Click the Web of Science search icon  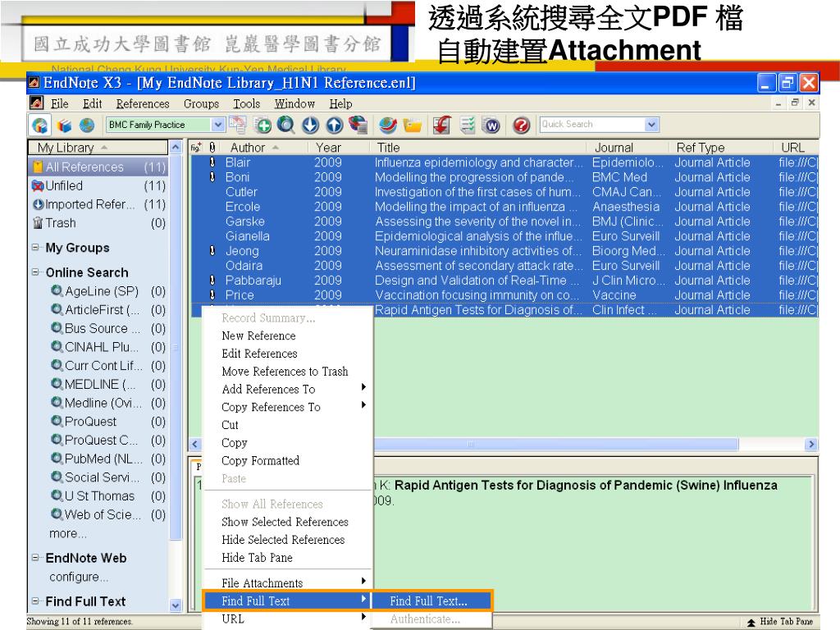point(57,514)
